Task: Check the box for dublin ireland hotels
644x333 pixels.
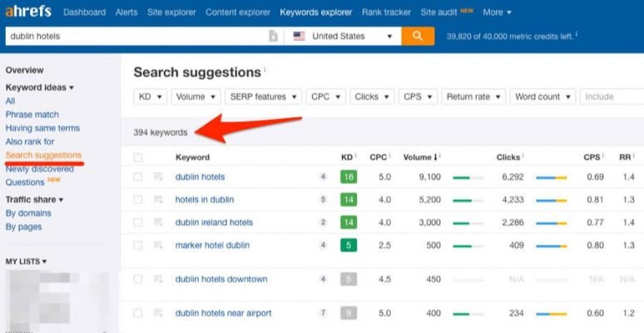Action: (138, 222)
